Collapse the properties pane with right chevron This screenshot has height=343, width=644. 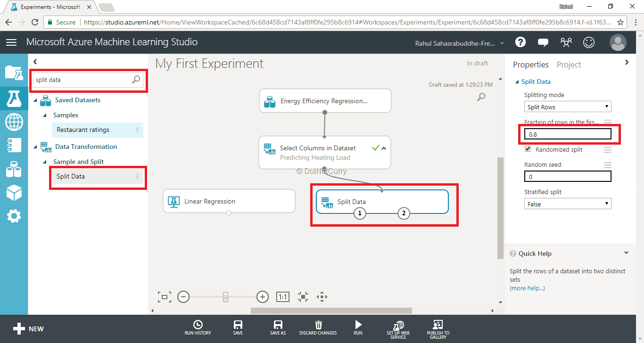click(627, 62)
